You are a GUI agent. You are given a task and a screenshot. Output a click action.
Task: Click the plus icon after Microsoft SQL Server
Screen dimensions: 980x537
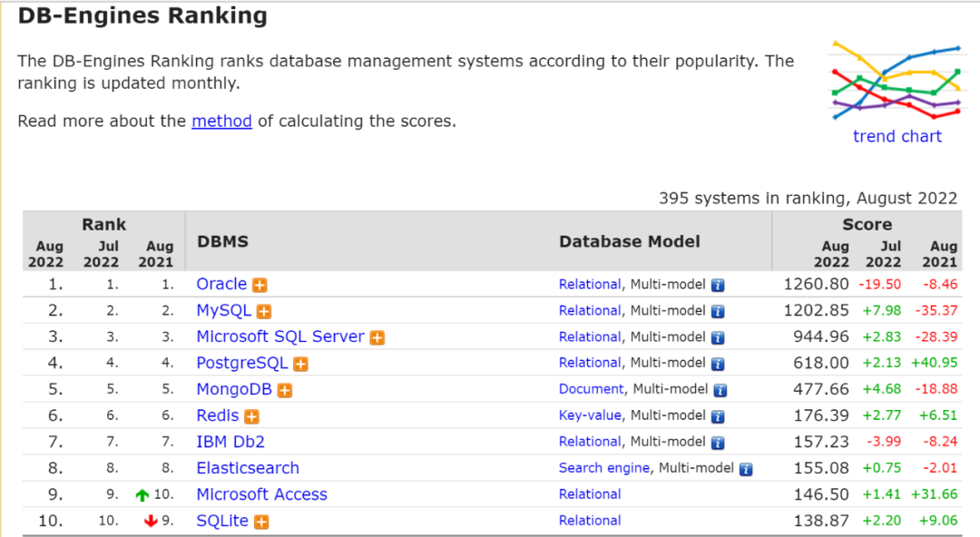pos(377,337)
